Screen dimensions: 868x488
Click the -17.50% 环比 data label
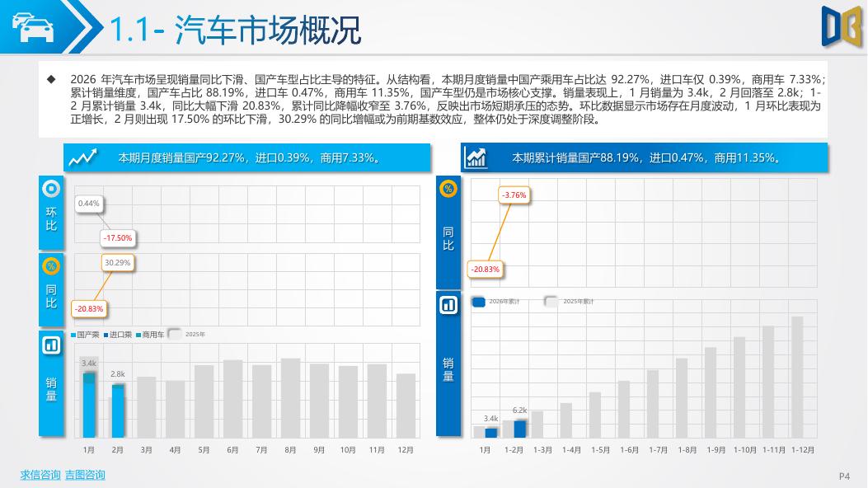pyautogui.click(x=118, y=238)
